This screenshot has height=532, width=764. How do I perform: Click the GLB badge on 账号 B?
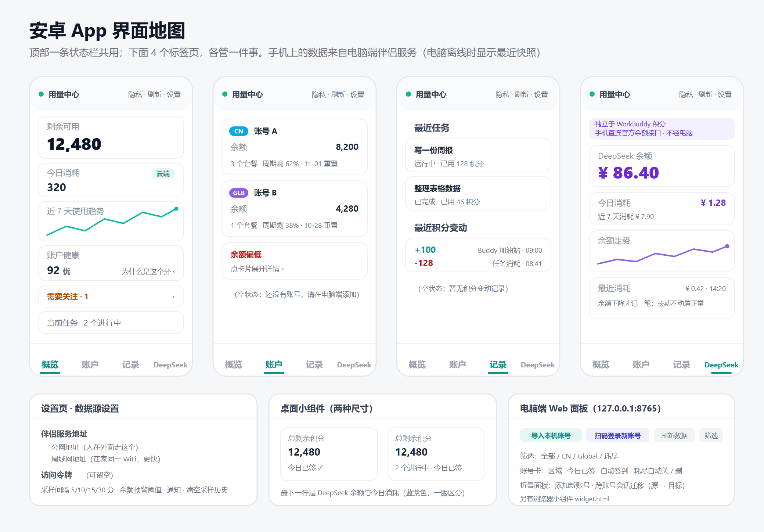coord(239,193)
